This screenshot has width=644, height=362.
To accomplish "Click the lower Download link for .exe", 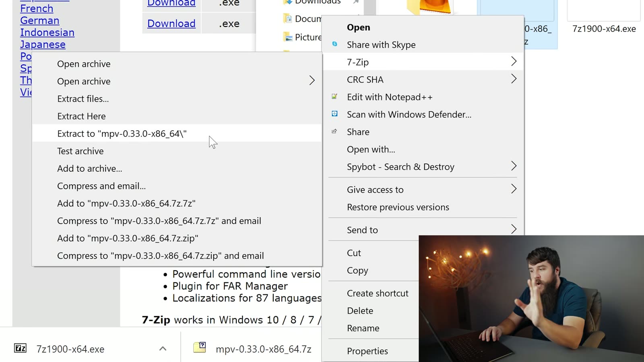I will 171,23.
